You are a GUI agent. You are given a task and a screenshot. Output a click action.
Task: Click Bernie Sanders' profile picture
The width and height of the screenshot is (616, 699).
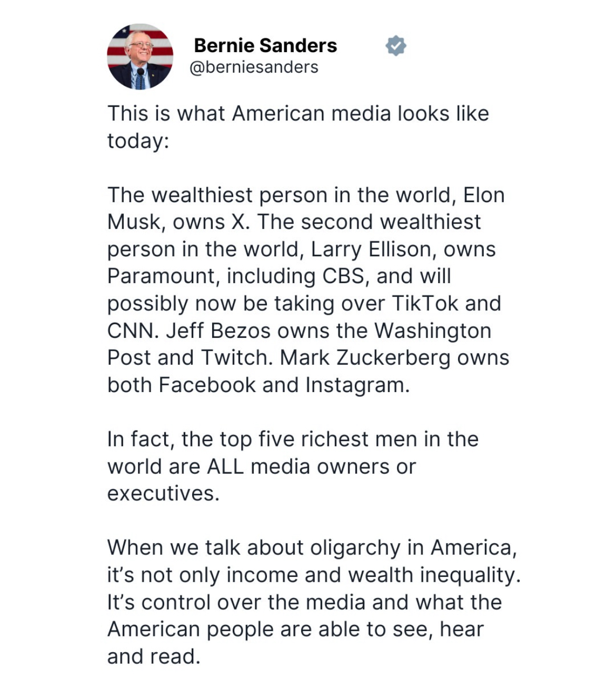click(x=140, y=56)
